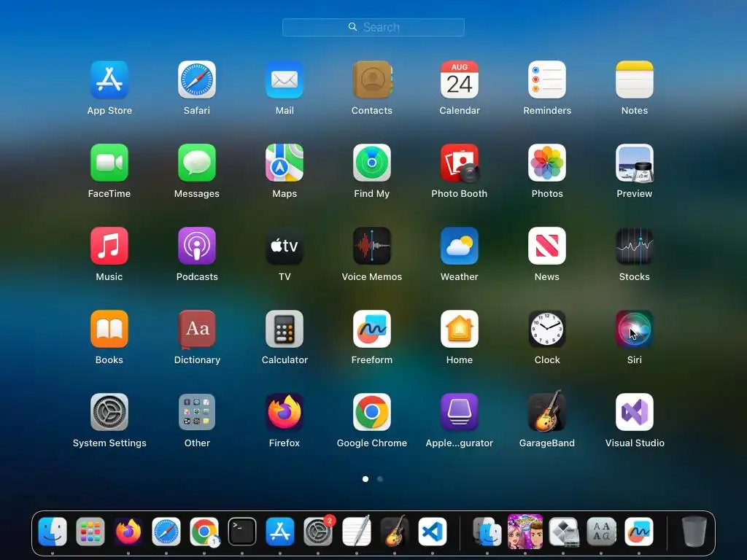Launch the Reminders app
The image size is (747, 560).
547,79
